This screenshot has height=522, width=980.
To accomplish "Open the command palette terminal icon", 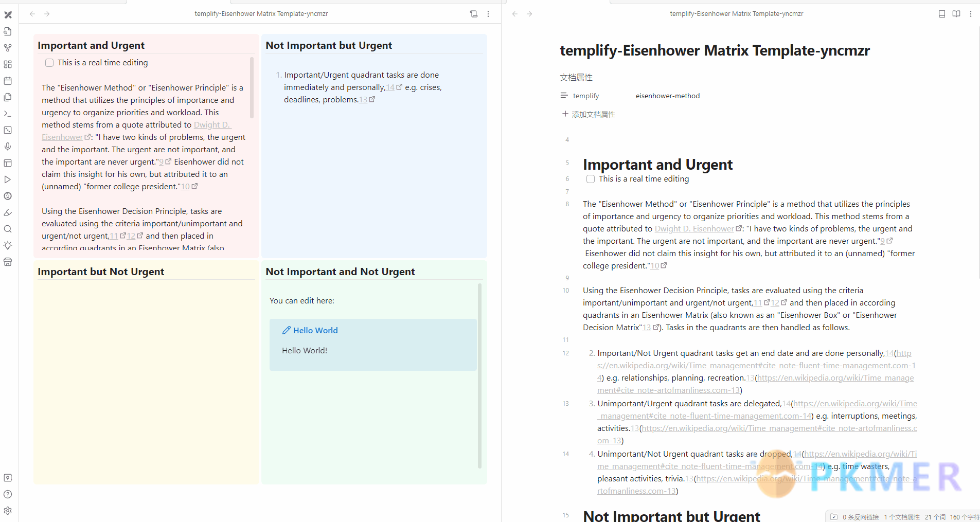I will (8, 114).
